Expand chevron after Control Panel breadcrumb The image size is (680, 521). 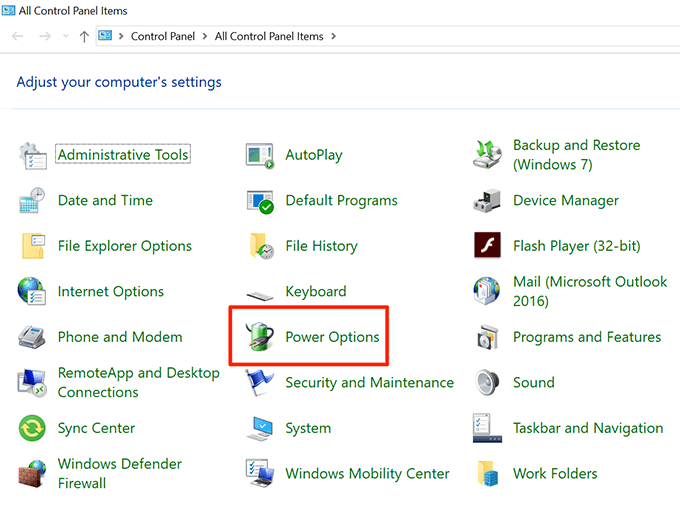click(x=205, y=36)
